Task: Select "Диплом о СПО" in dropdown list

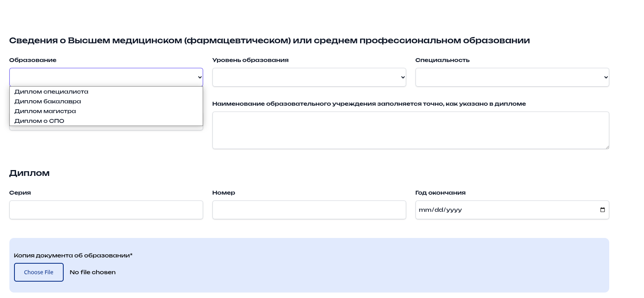Action: point(39,121)
